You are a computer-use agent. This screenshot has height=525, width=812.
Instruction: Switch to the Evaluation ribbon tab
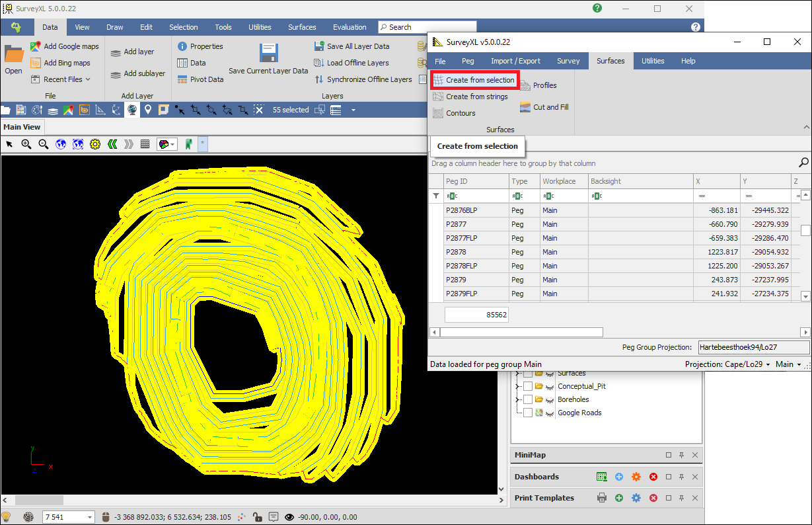pyautogui.click(x=350, y=27)
